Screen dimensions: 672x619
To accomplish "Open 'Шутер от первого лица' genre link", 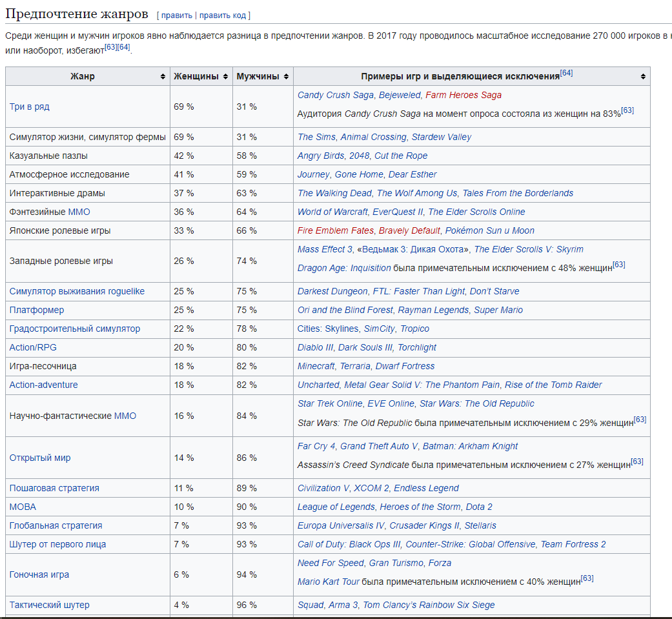I will click(57, 544).
